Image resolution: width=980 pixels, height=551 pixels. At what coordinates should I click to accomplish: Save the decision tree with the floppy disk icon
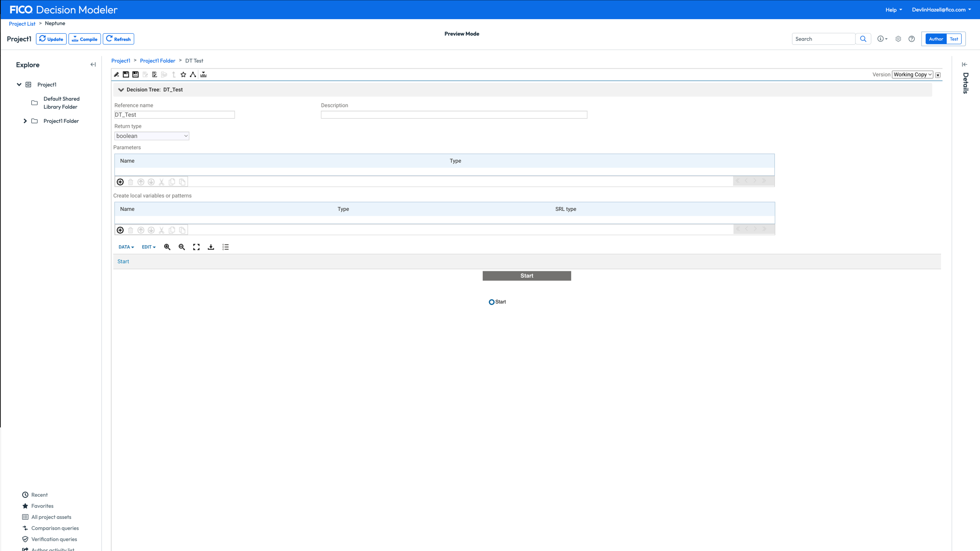click(x=126, y=75)
